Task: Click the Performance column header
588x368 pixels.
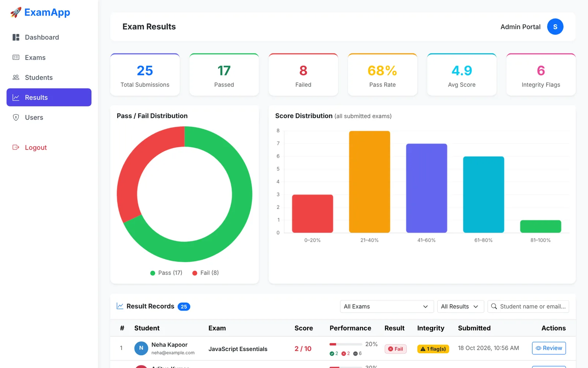Action: pyautogui.click(x=350, y=328)
